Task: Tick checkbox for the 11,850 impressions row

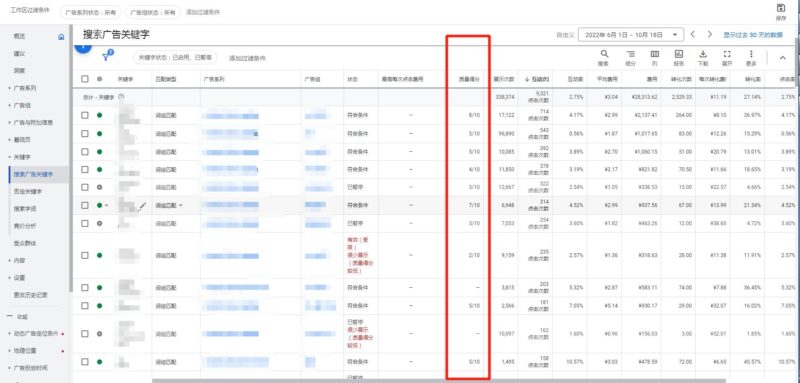Action: (x=85, y=169)
